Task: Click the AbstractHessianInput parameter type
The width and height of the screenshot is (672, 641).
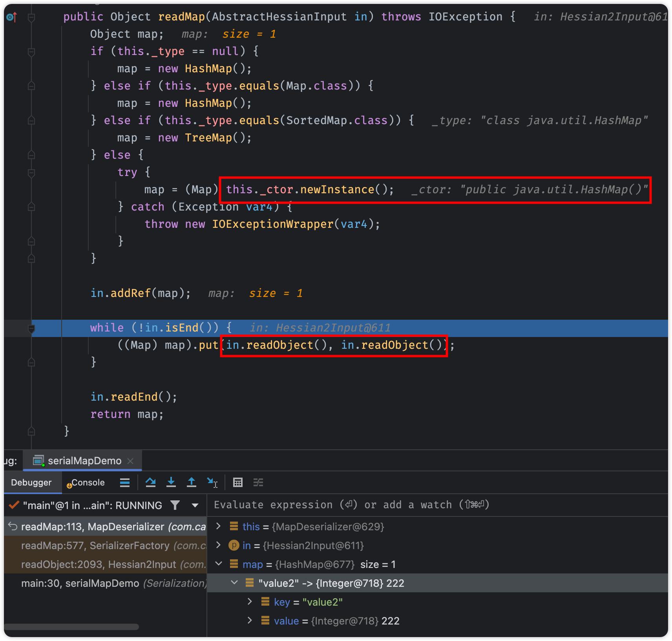Action: point(279,17)
